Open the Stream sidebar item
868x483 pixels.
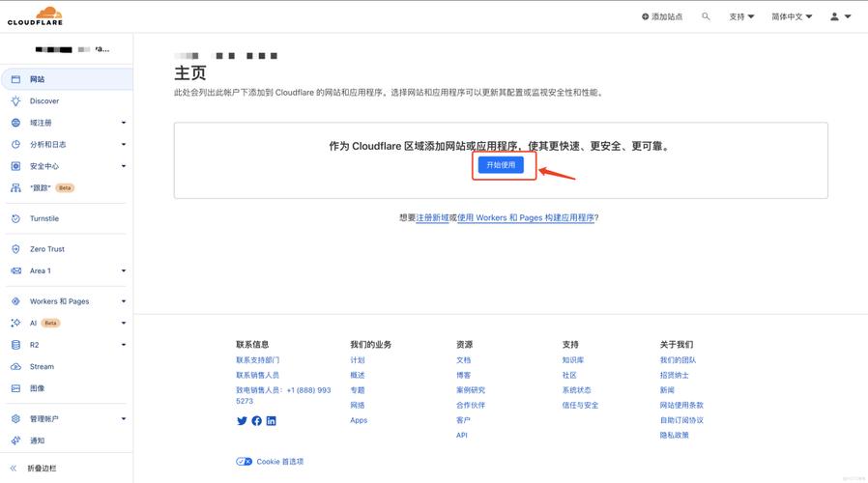(x=67, y=366)
